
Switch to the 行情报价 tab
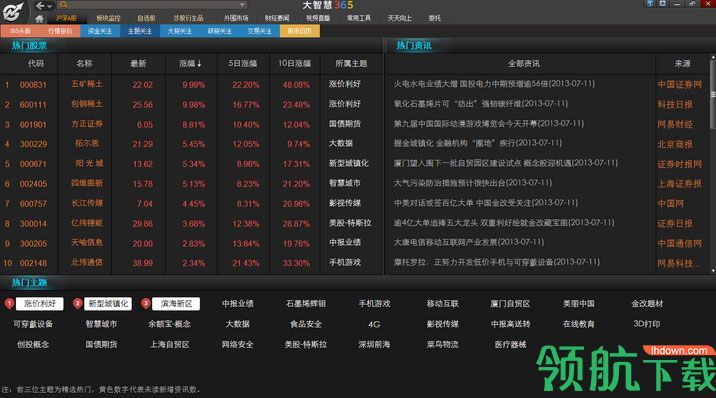click(x=60, y=31)
